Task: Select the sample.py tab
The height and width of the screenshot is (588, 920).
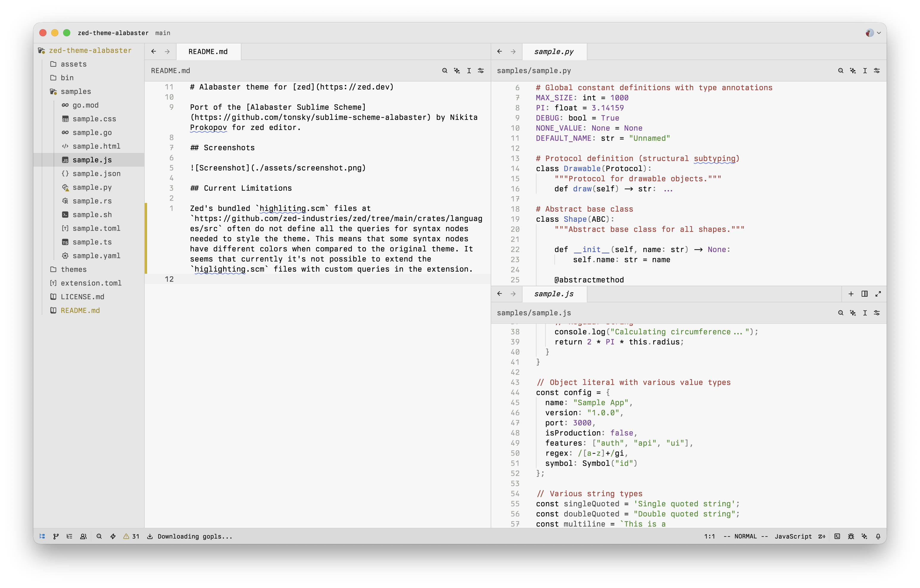Action: [553, 51]
